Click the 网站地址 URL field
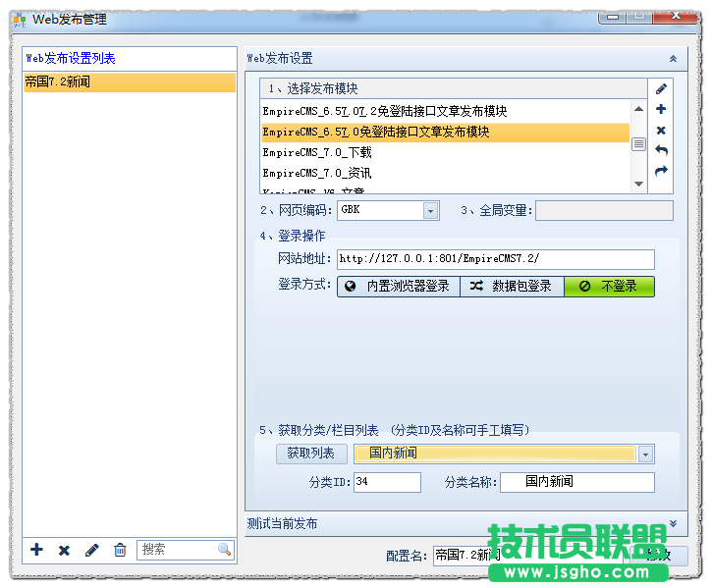This screenshot has width=711, height=588. tap(495, 259)
